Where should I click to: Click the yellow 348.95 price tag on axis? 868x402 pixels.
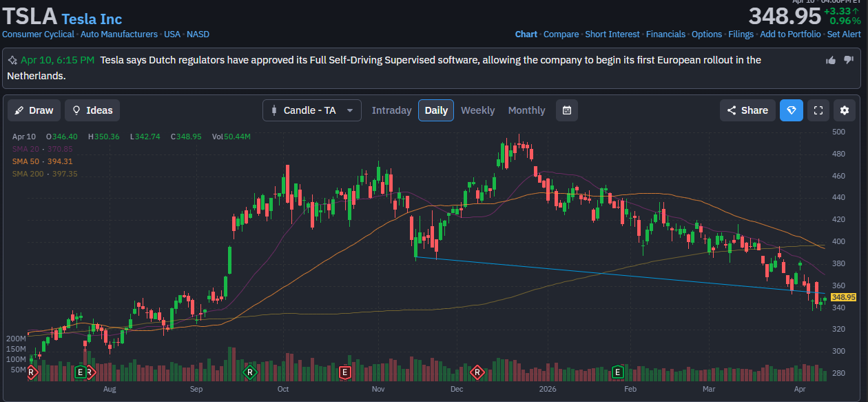click(x=843, y=297)
